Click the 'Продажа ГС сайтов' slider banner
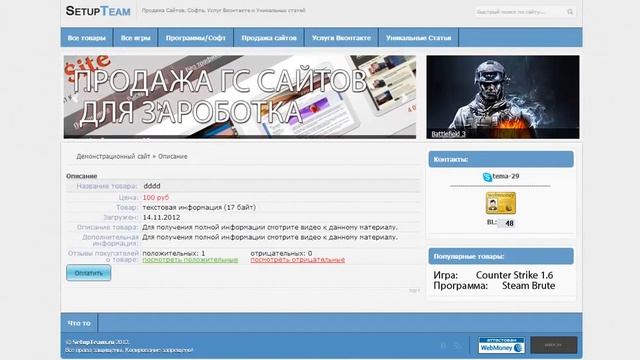The height and width of the screenshot is (360, 640). (240, 97)
